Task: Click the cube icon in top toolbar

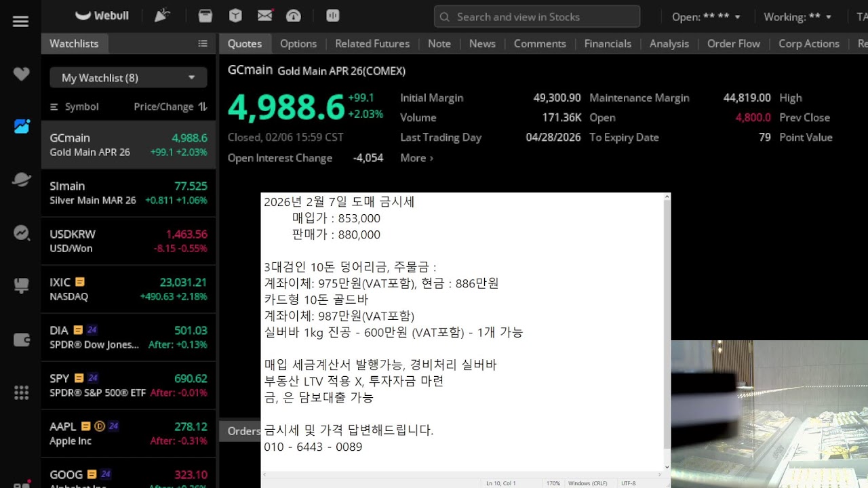Action: (235, 16)
